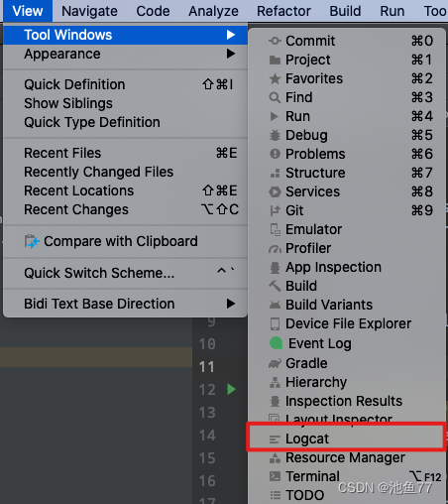Select the Favorites star icon
448x504 pixels.
coord(275,78)
